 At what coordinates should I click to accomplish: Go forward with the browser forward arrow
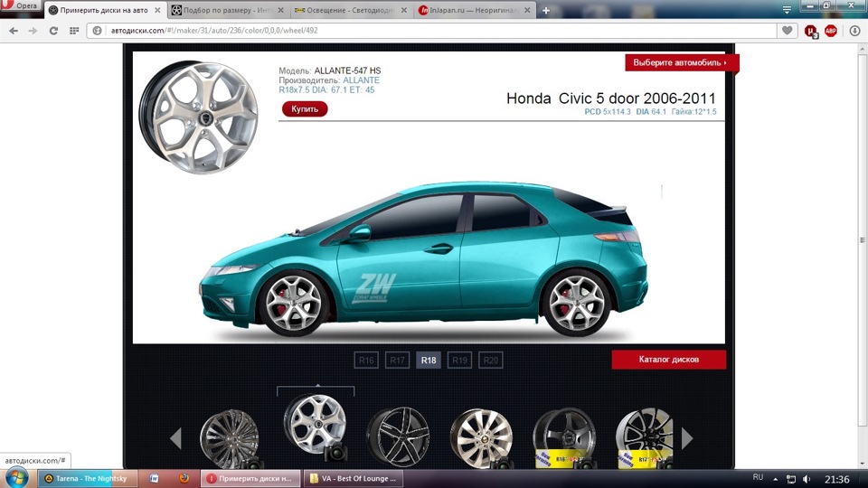point(33,31)
